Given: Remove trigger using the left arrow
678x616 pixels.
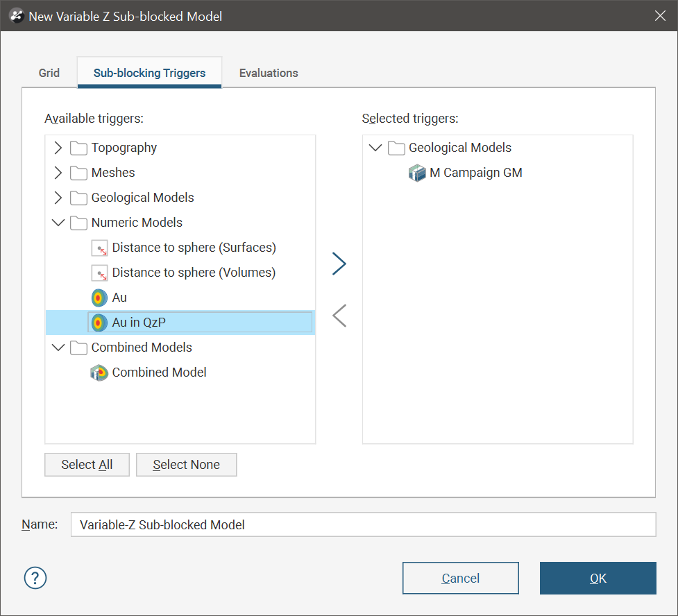Looking at the screenshot, I should (x=339, y=316).
